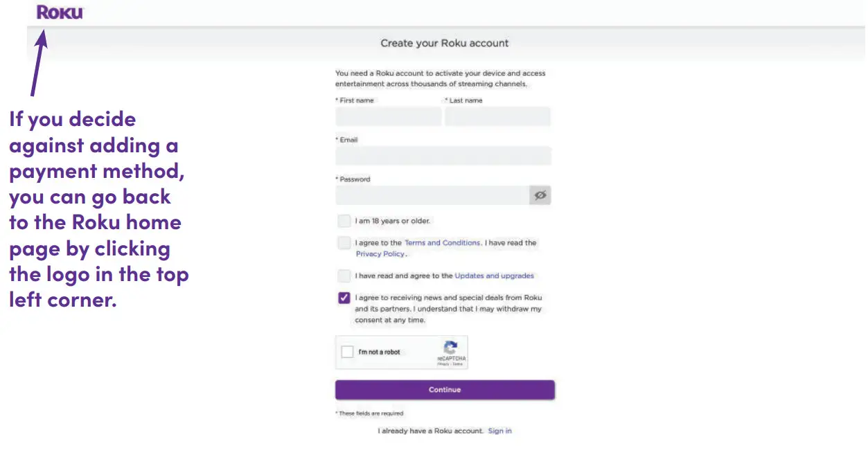Screen dimensions: 868x459
Task: Click the reCAPTCHA logo icon
Action: [451, 348]
